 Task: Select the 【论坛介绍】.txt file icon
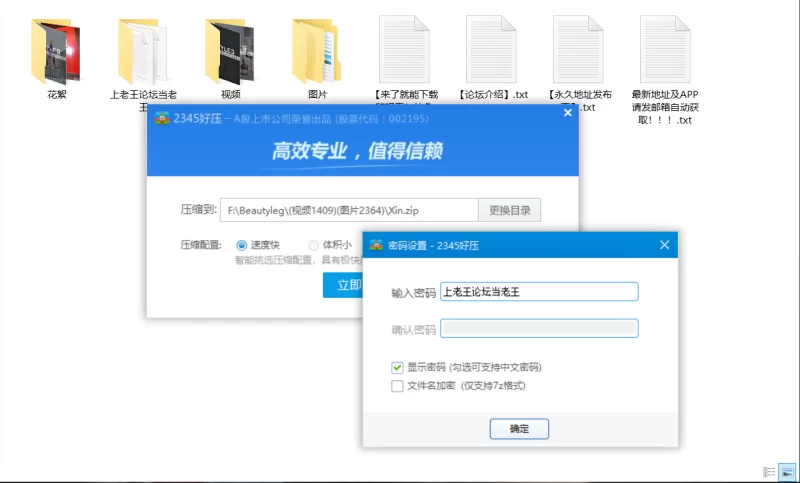click(491, 49)
